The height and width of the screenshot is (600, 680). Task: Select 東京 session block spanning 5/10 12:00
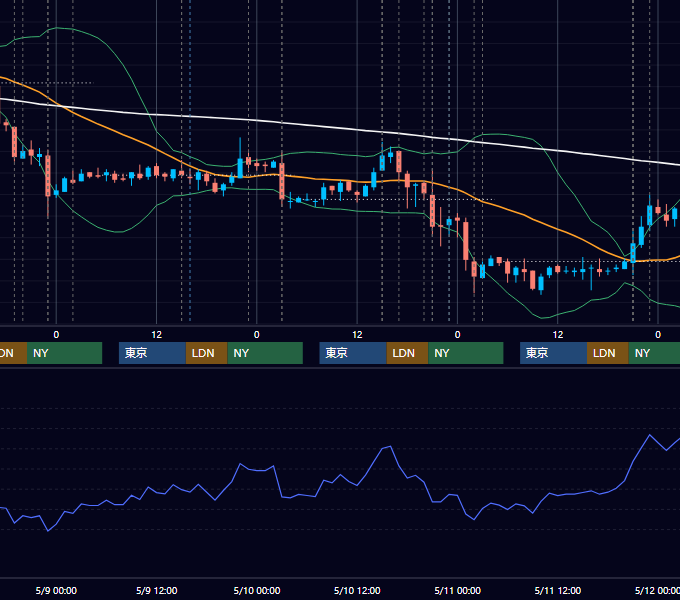pyautogui.click(x=353, y=353)
